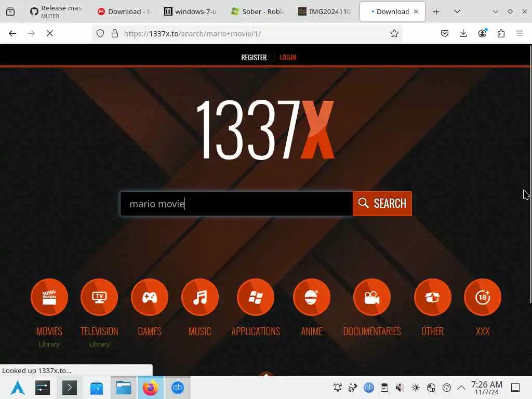Bookmark this page with the star
The image size is (532, 399).
(394, 33)
